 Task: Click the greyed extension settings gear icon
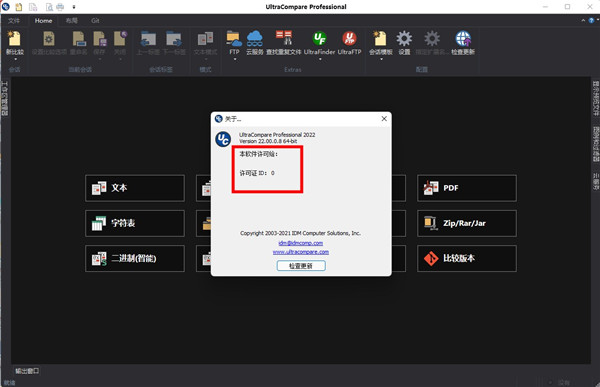click(x=432, y=39)
